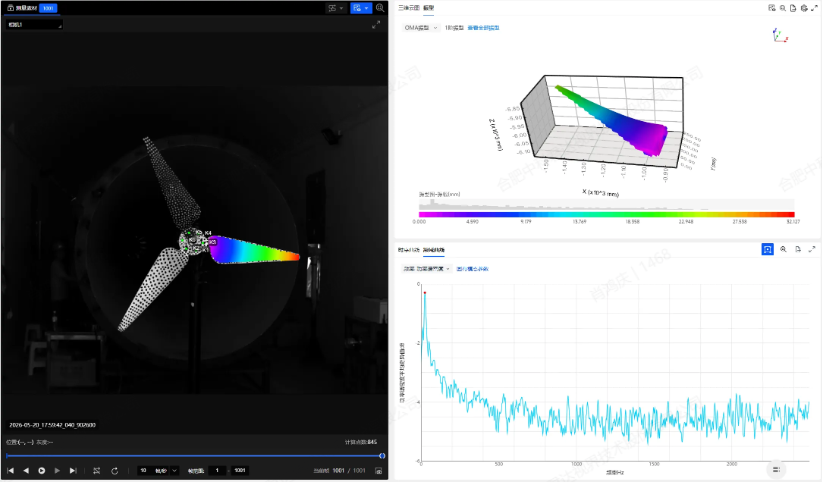Click the rainbow displacement color bar
The image size is (822, 482).
607,215
